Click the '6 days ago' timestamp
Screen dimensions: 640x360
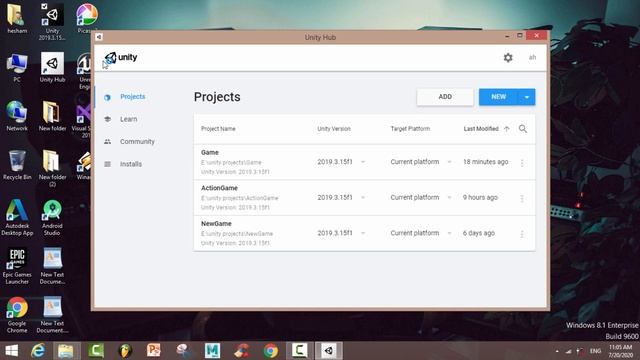pyautogui.click(x=478, y=233)
